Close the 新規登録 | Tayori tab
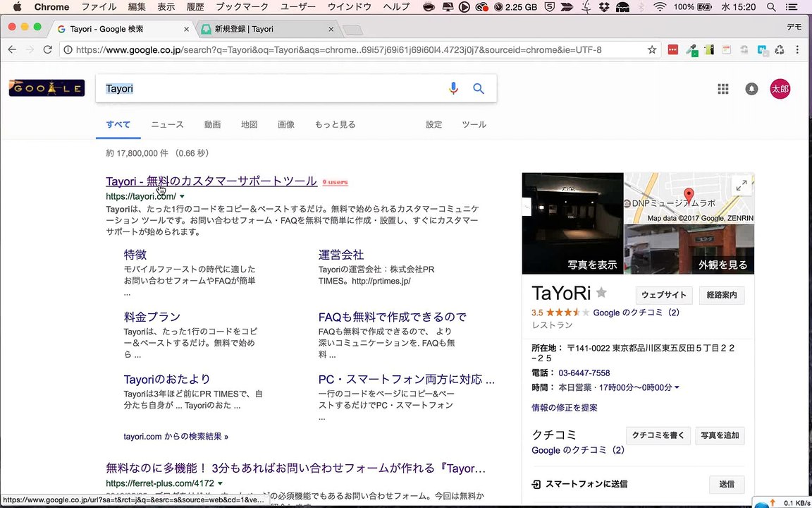The width and height of the screenshot is (812, 508). [x=331, y=29]
